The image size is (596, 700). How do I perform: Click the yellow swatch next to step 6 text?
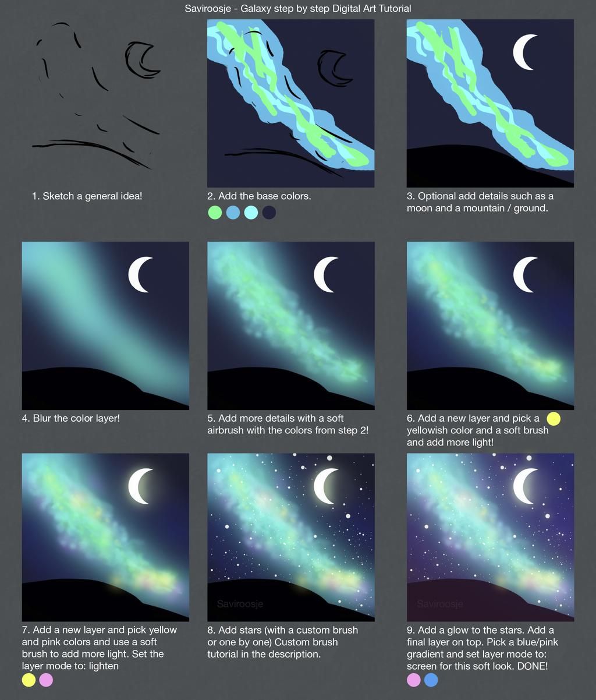tap(554, 419)
